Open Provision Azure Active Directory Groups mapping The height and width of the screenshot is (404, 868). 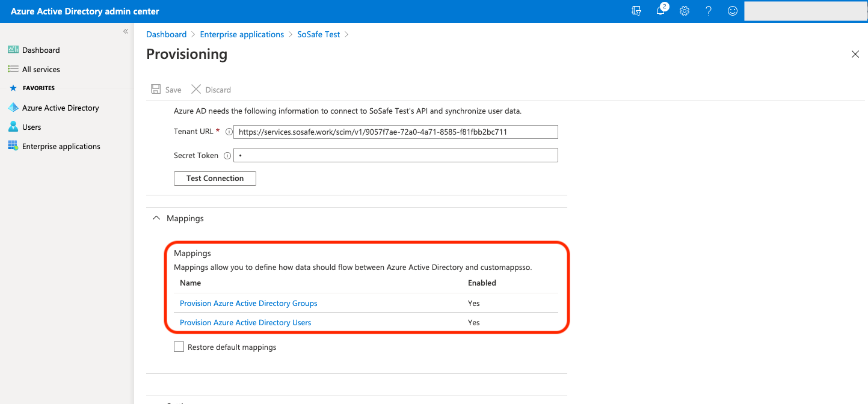[x=248, y=303]
